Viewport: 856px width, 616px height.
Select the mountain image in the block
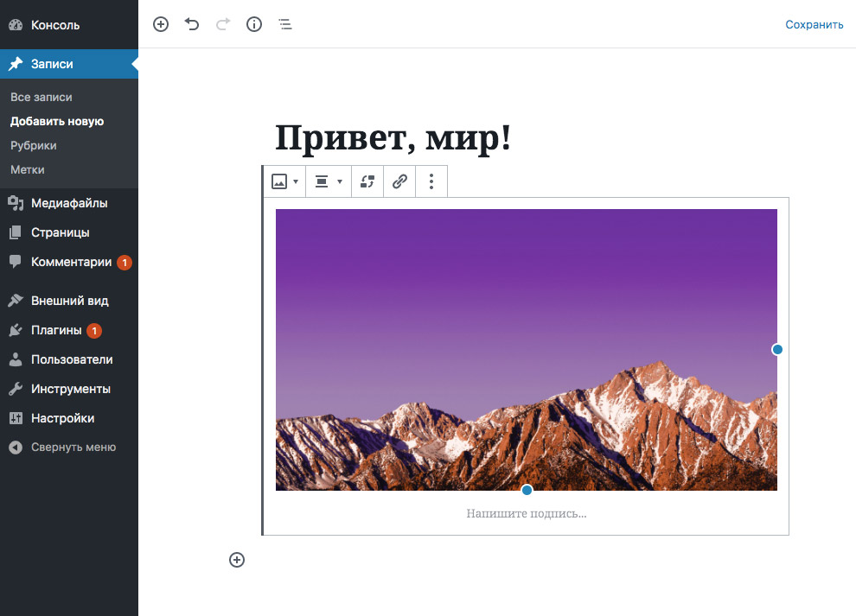(x=527, y=350)
